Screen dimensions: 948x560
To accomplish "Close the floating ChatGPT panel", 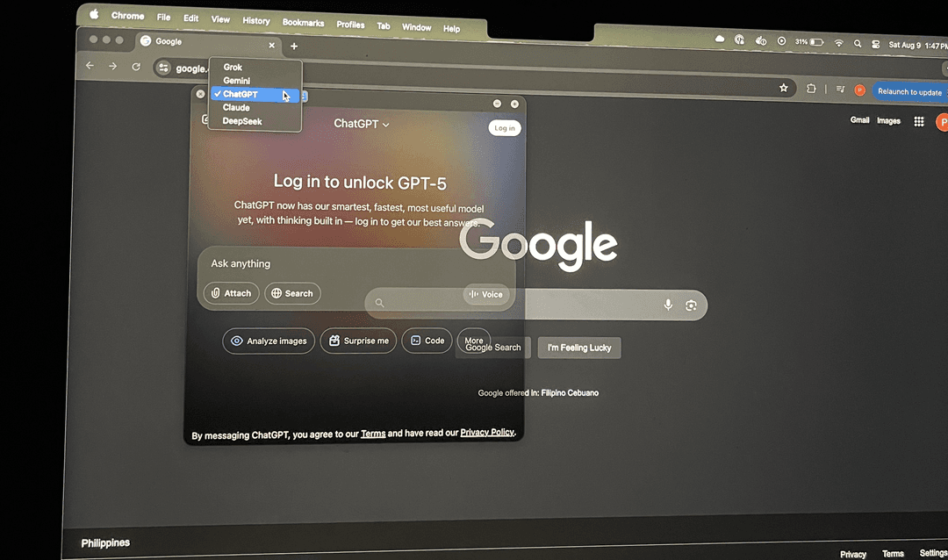I will pyautogui.click(x=200, y=94).
